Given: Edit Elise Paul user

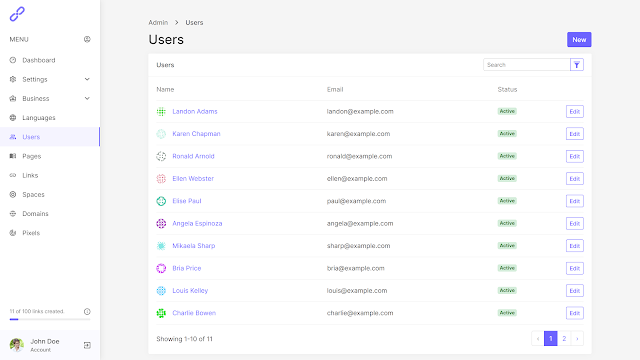Looking at the screenshot, I should click(575, 201).
